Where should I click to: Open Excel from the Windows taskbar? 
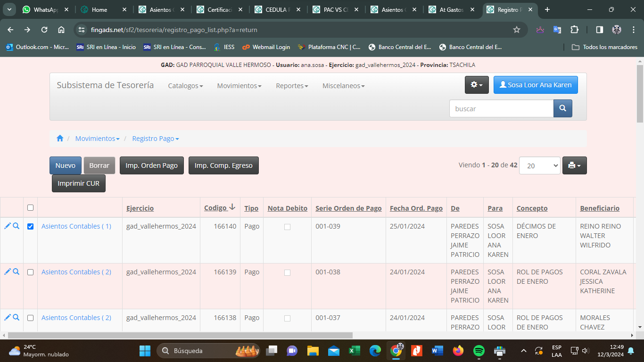pyautogui.click(x=354, y=351)
